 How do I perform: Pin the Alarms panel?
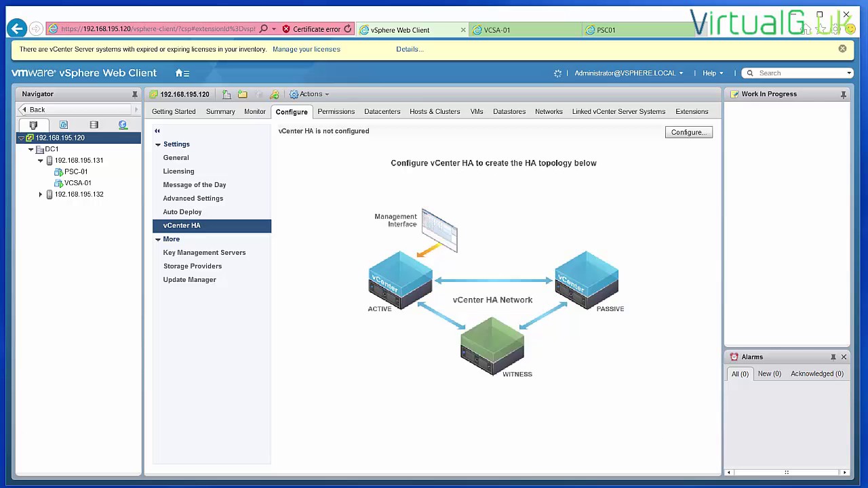tap(833, 357)
